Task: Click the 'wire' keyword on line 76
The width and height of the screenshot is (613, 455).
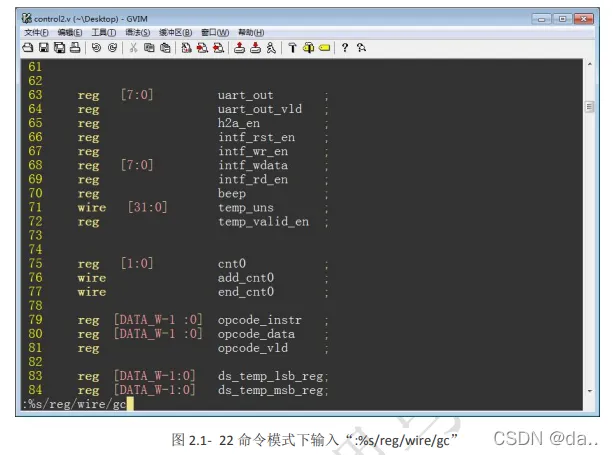Action: tap(92, 278)
